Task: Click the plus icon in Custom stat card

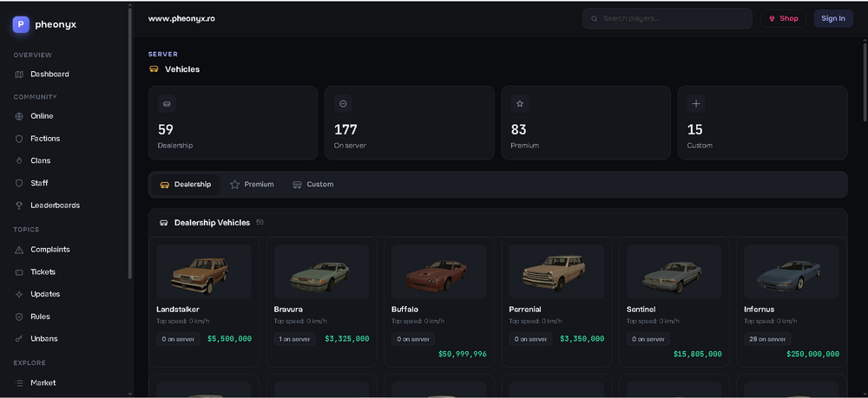Action: pos(696,104)
